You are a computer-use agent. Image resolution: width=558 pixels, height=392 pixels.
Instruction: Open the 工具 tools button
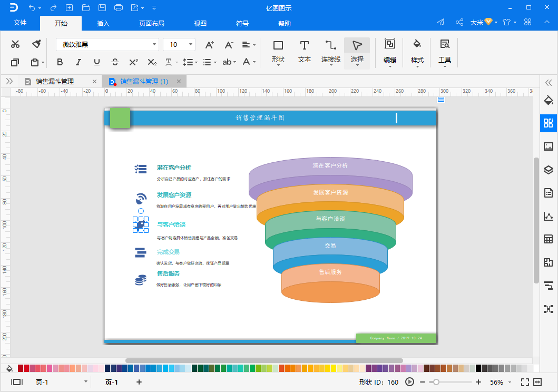click(445, 52)
